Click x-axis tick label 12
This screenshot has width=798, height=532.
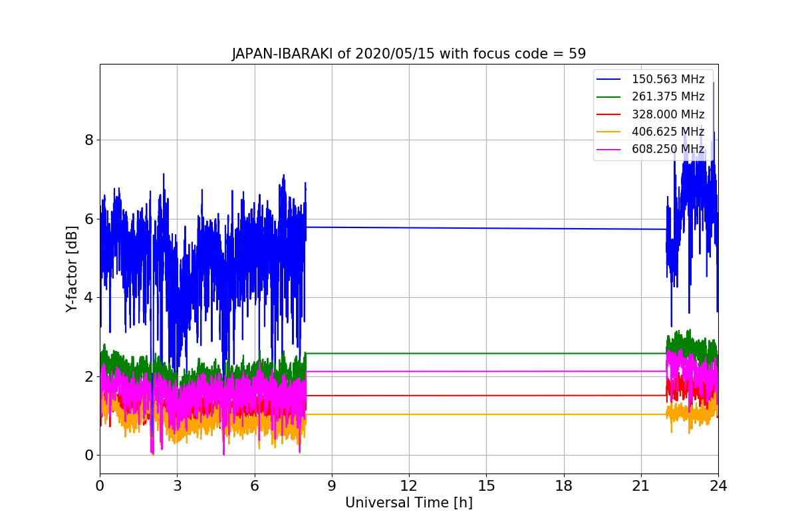tap(409, 485)
